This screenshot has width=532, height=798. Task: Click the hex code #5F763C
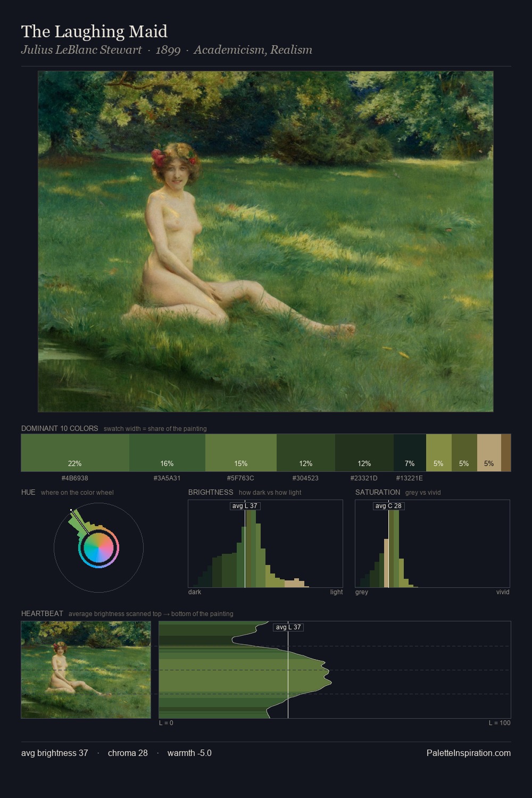[x=240, y=478]
